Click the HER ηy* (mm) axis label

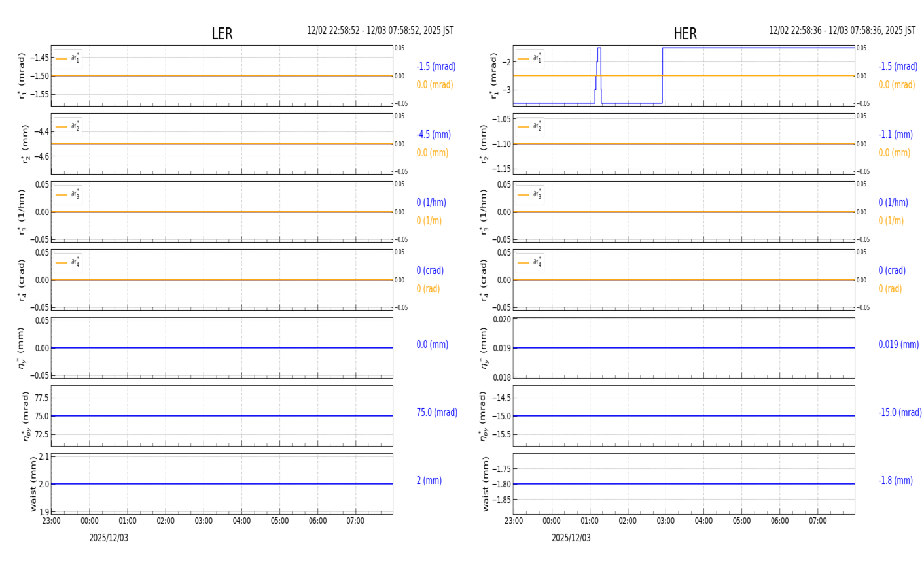(484, 348)
